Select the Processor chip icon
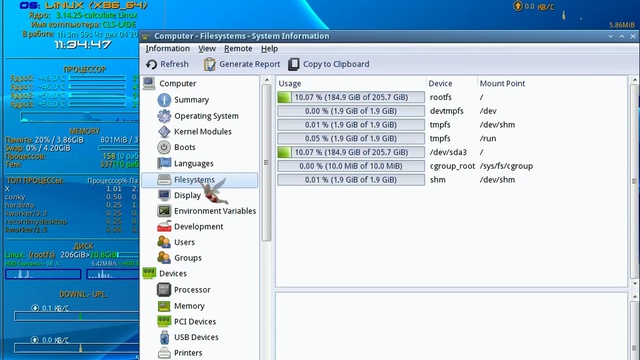 click(164, 290)
